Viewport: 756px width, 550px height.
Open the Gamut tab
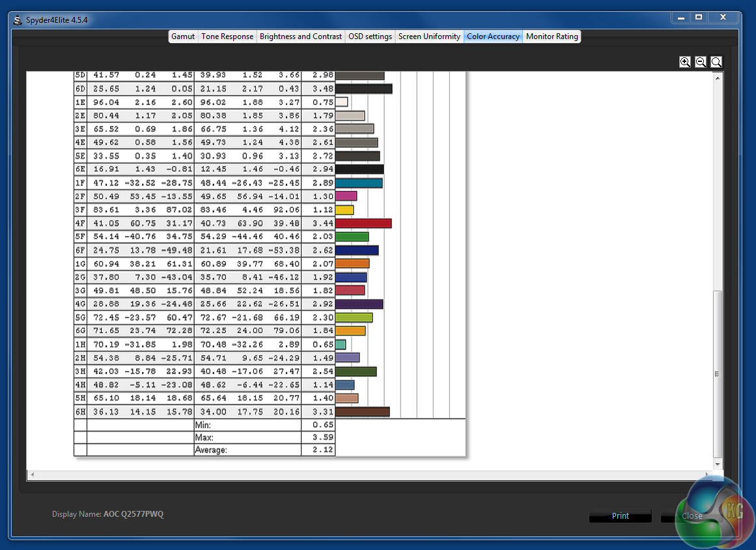click(x=183, y=36)
